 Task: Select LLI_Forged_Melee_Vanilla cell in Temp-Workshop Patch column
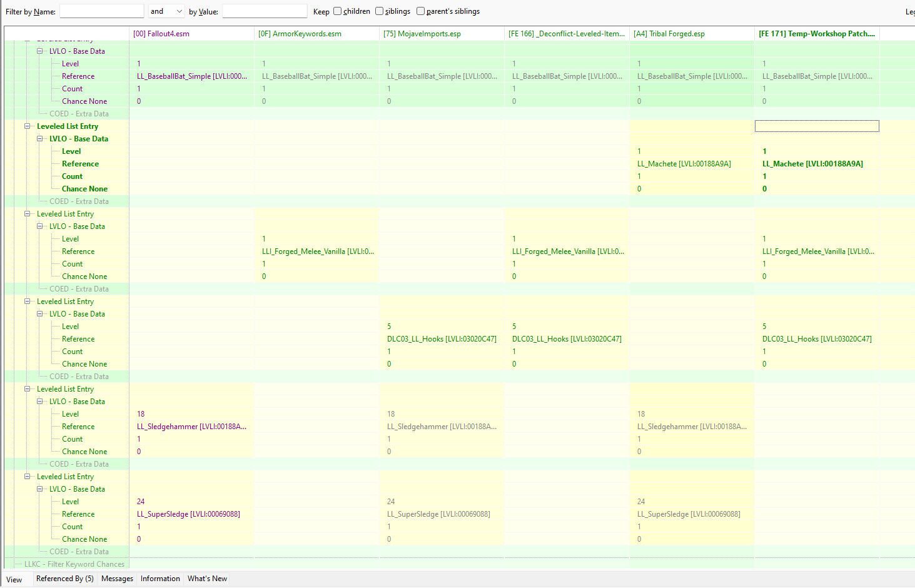tap(817, 251)
